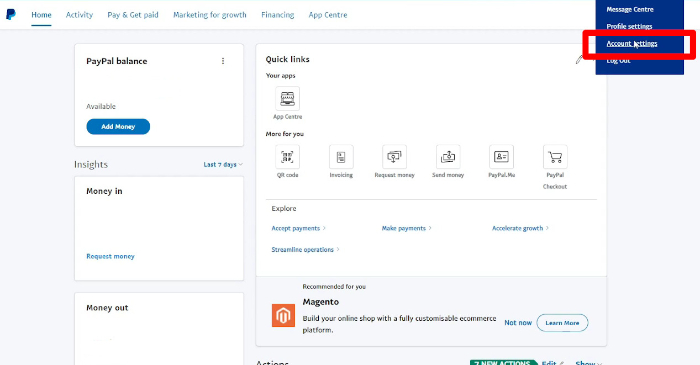
Task: Expand the Show option in Actions
Action: coord(588,362)
